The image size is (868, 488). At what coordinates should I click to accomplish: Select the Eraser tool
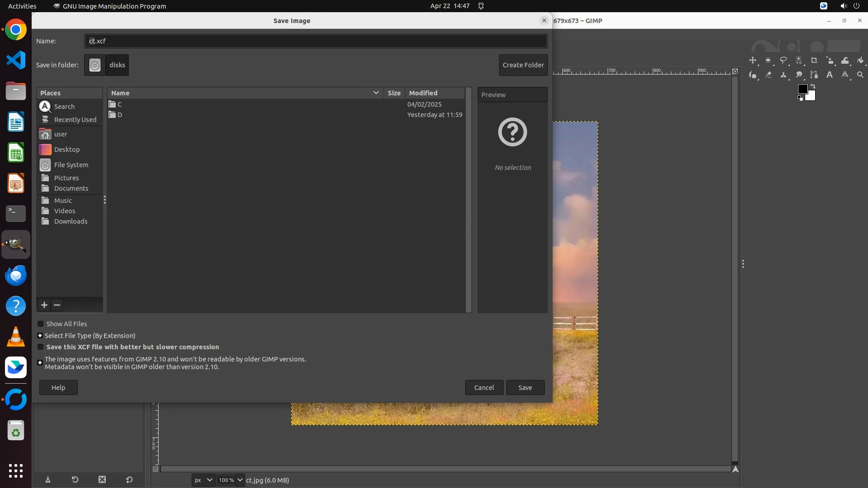point(768,75)
